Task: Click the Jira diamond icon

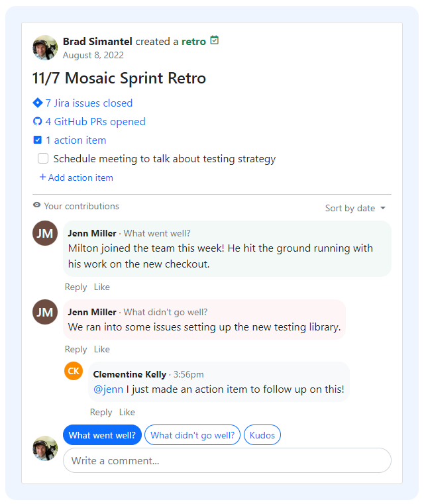Action: coord(37,103)
